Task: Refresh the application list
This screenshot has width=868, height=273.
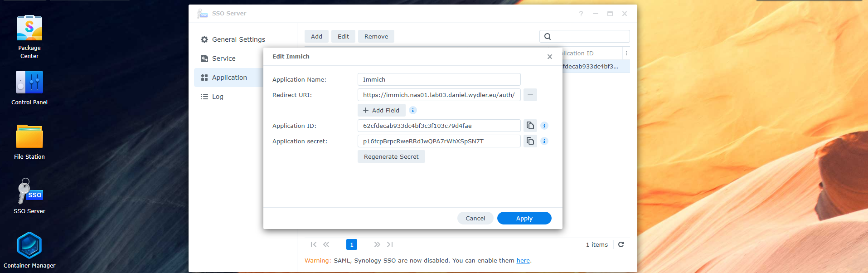Action: click(621, 244)
